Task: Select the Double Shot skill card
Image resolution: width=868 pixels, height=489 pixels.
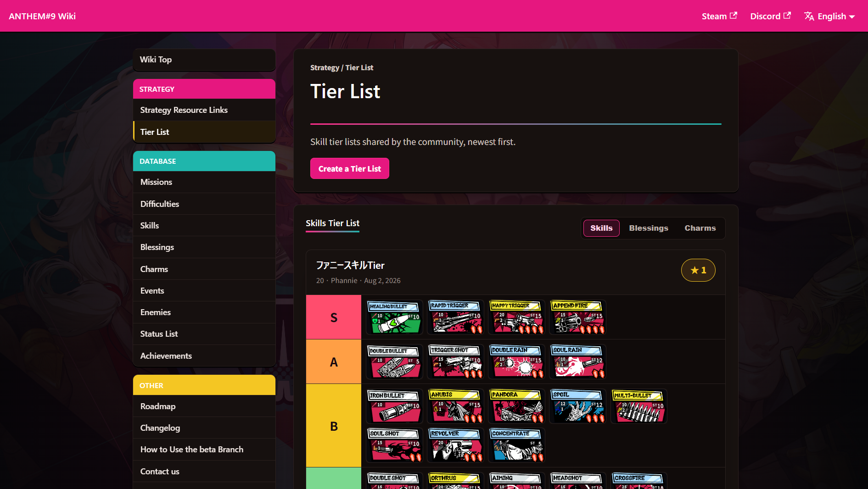Action: 395,481
